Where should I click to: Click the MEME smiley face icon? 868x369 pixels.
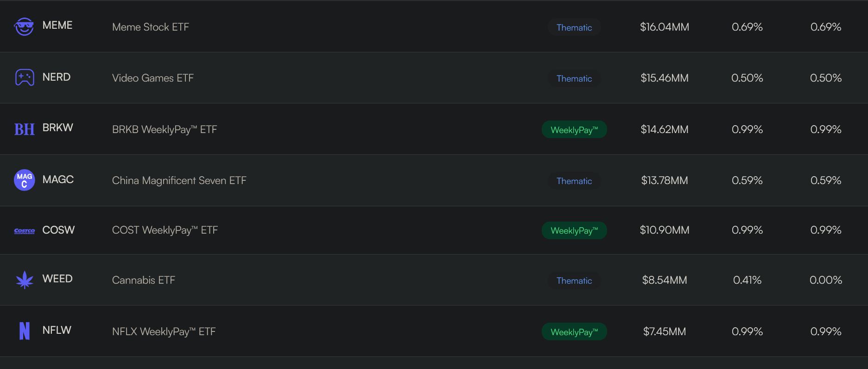click(x=24, y=26)
